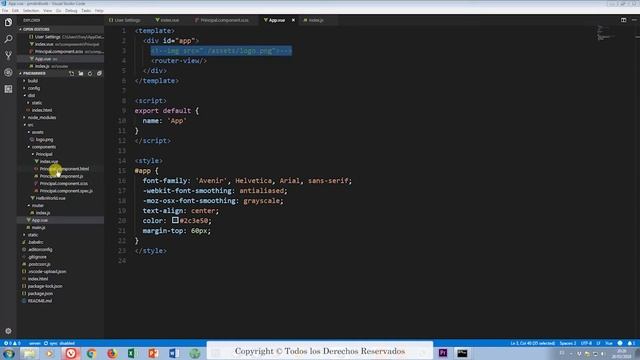
Task: Switch to the index.vue editor tab
Action: coord(168,20)
